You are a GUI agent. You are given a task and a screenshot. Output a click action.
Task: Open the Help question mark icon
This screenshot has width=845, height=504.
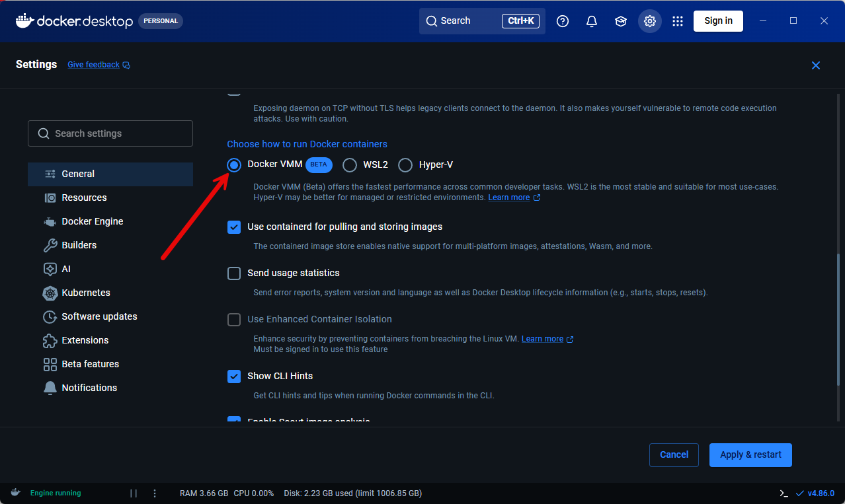(563, 21)
